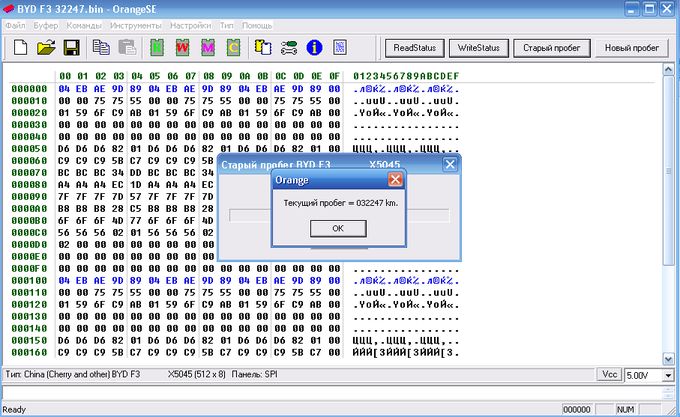Open settings via wrench and screwdriver icon
Image resolution: width=680 pixels, height=417 pixels.
point(288,47)
